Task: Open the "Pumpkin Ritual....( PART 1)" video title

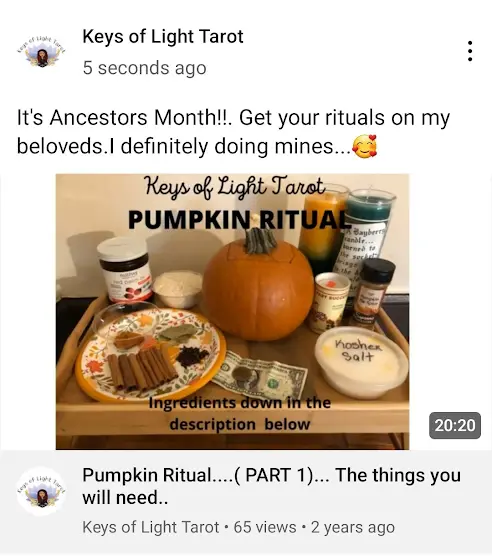Action: [271, 486]
